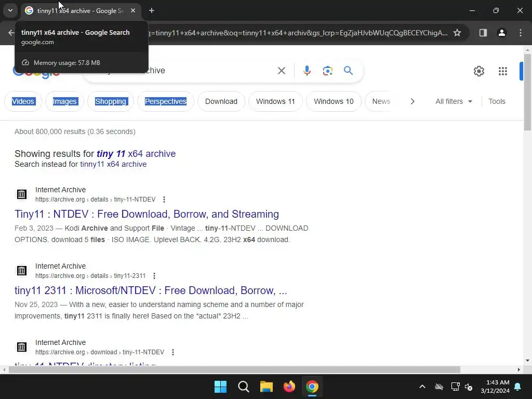Viewport: 532px width, 399px height.
Task: Open the Google apps grid
Action: click(502, 71)
